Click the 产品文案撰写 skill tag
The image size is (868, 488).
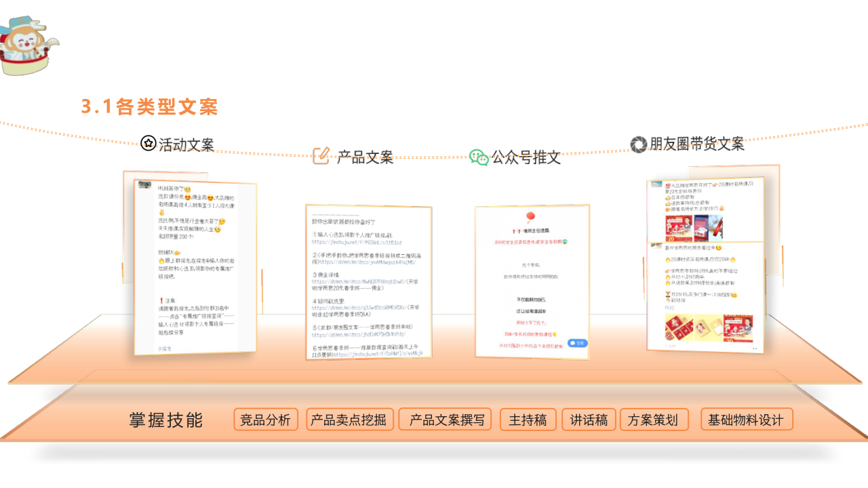(446, 420)
